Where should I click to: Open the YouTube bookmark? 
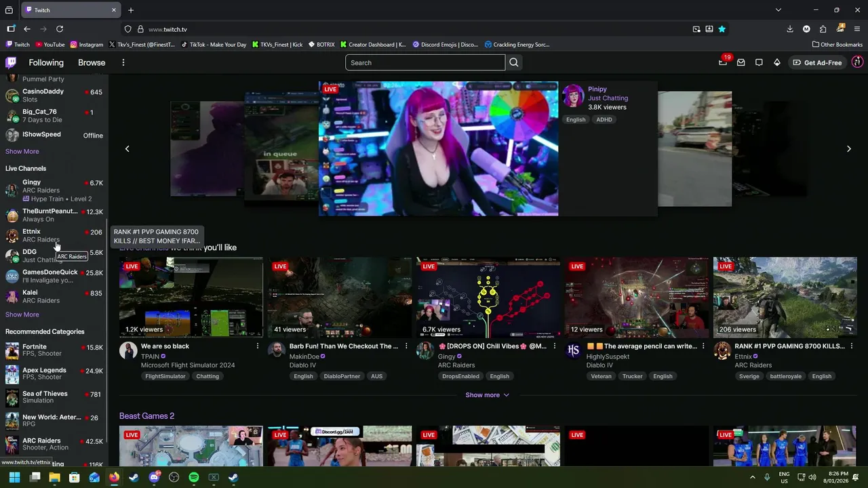pos(50,45)
